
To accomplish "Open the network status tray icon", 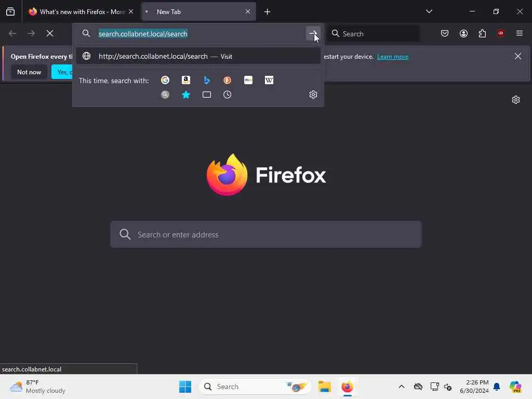I will [x=435, y=387].
